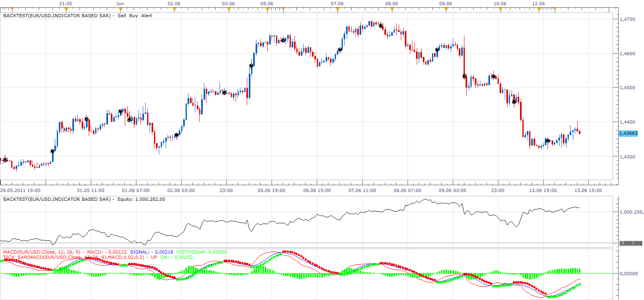This screenshot has height=300, width=644.
Task: Click the 05.06 19:00 time label
Action: click(271, 190)
